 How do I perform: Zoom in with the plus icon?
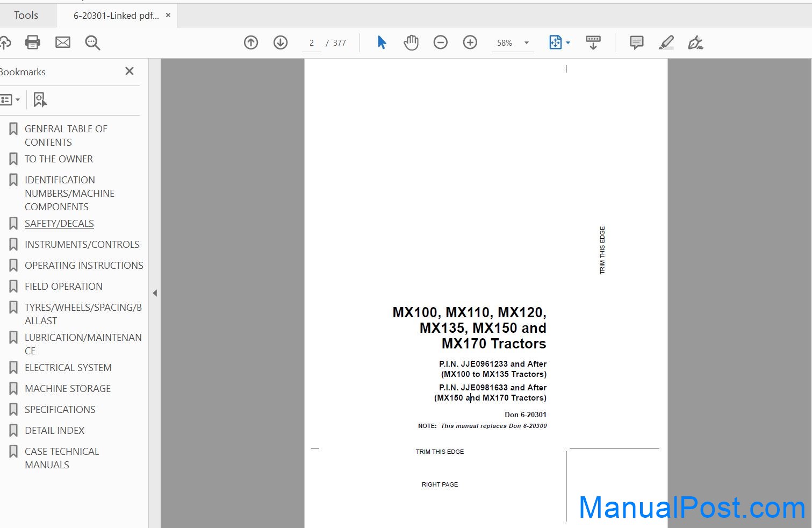470,42
